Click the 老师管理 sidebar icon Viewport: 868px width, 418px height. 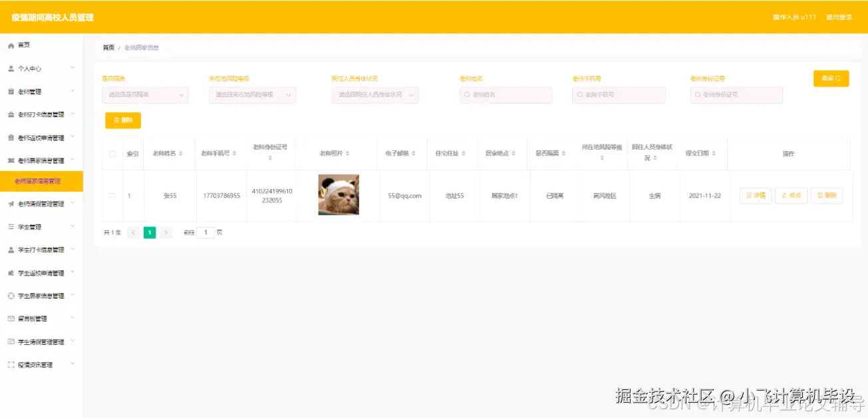(x=11, y=91)
